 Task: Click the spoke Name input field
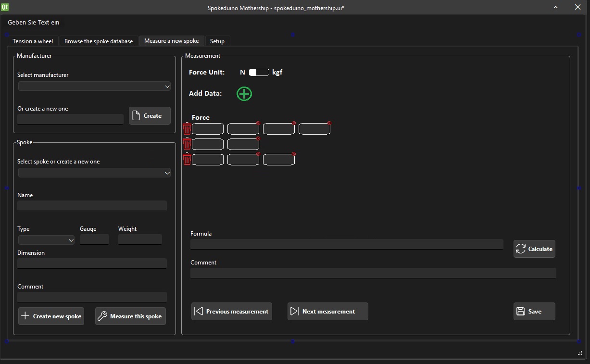coord(92,206)
